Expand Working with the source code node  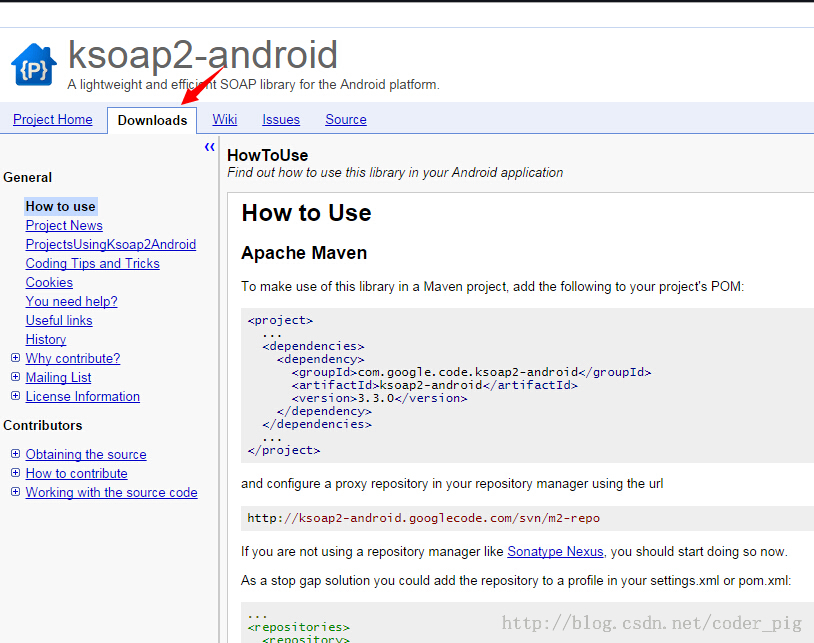pos(15,492)
